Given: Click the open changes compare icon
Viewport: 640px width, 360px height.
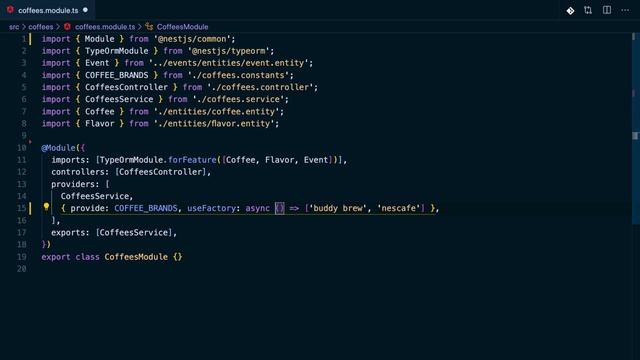Looking at the screenshot, I should [x=588, y=10].
